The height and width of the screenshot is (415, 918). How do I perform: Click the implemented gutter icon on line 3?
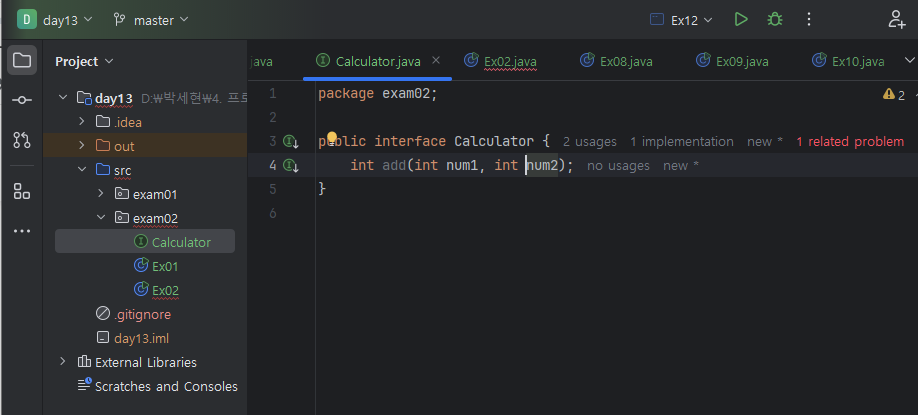pos(291,142)
